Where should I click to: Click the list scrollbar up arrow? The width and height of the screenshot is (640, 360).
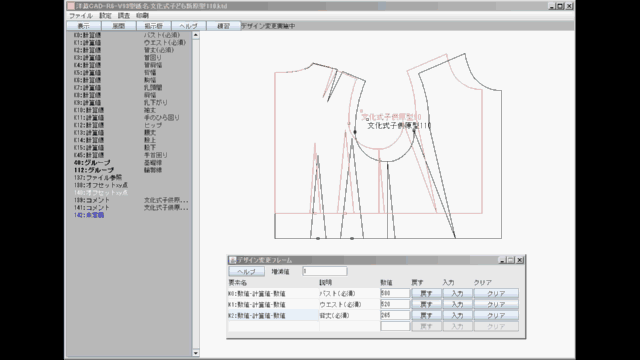(x=196, y=35)
